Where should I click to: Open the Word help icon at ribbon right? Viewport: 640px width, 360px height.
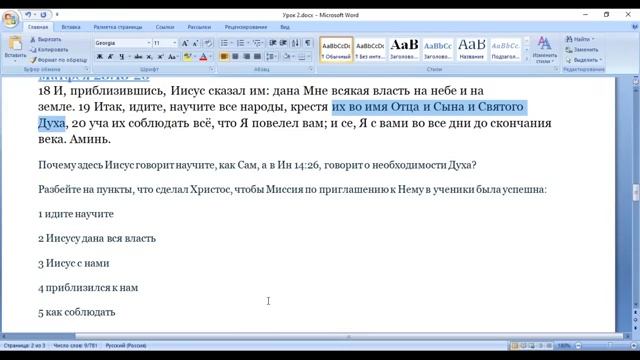[x=635, y=27]
